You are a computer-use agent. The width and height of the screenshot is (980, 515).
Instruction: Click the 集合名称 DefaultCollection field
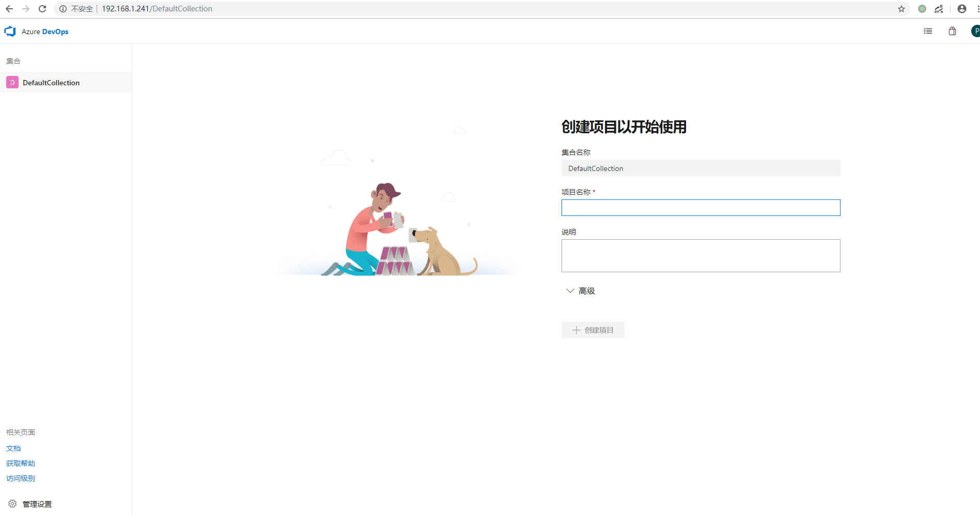click(701, 168)
